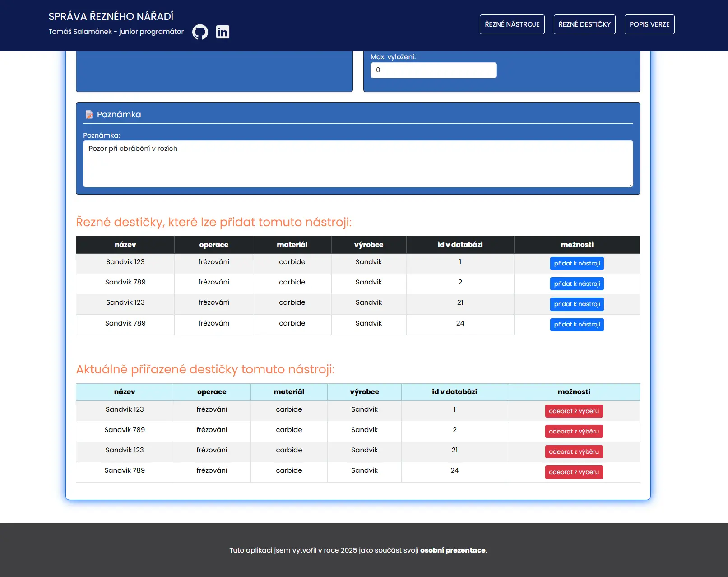Open the ŘEZNÉ DESTIČKY menu item

584,24
